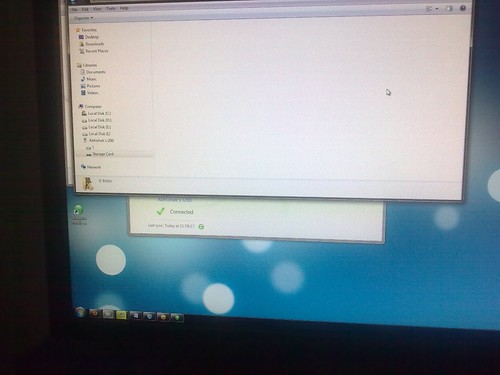The image size is (500, 375).
Task: Open the View menu
Action: coord(97,9)
